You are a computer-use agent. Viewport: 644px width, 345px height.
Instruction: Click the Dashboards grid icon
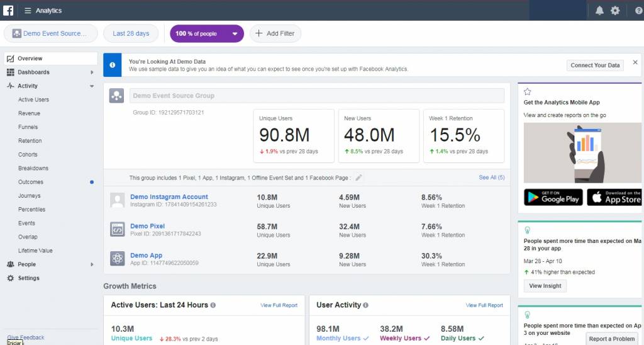(11, 72)
